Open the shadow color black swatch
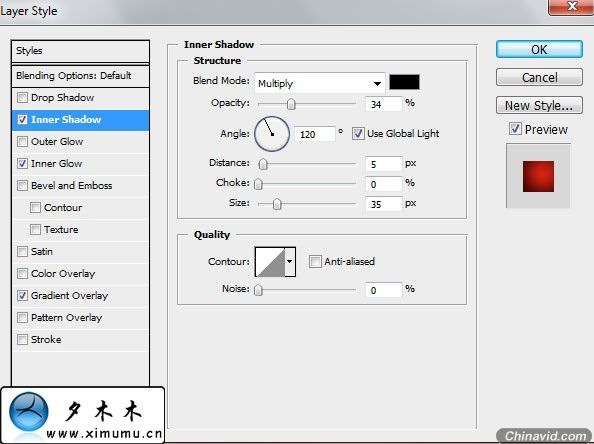594x444 pixels. 404,82
